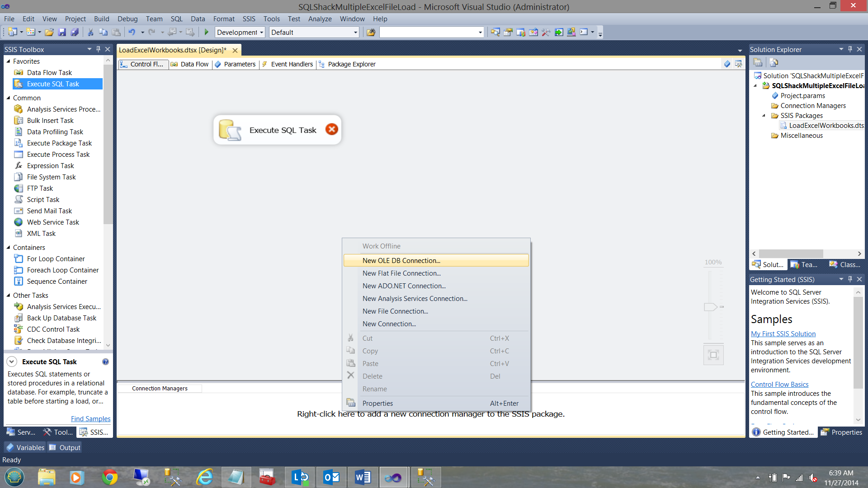868x488 pixels.
Task: Toggle the Execute SQL Task description chevron
Action: point(12,361)
